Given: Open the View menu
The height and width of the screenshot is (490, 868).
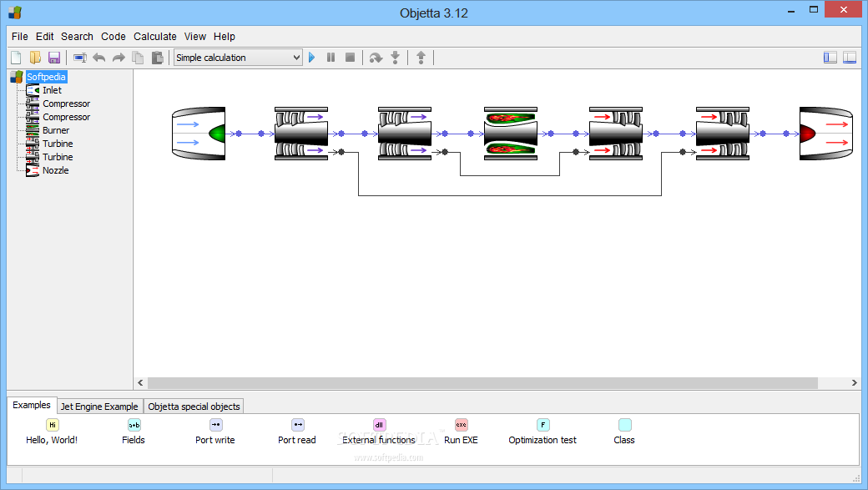Looking at the screenshot, I should (x=195, y=37).
